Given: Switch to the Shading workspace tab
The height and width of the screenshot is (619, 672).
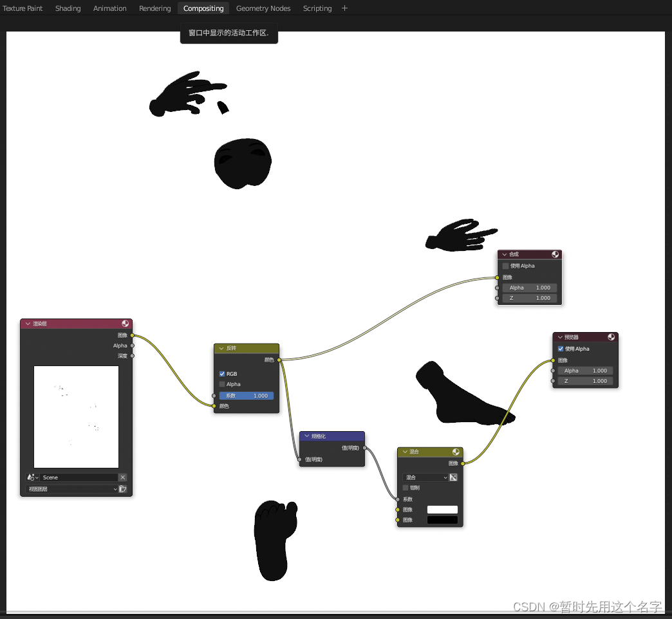Looking at the screenshot, I should tap(68, 8).
